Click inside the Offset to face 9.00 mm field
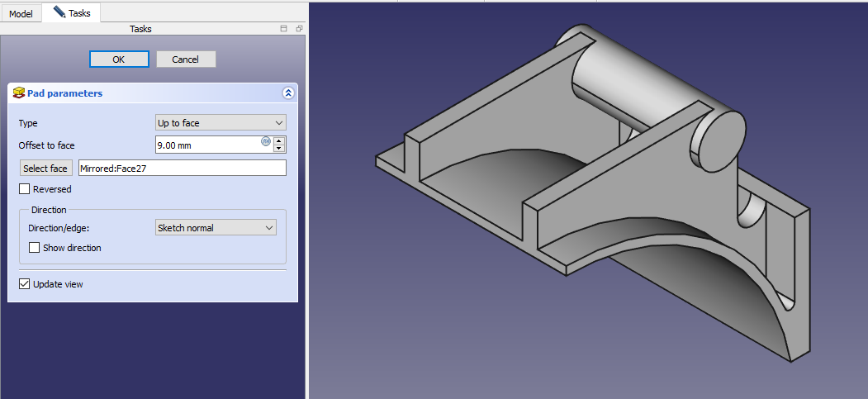868x399 pixels. click(x=206, y=145)
